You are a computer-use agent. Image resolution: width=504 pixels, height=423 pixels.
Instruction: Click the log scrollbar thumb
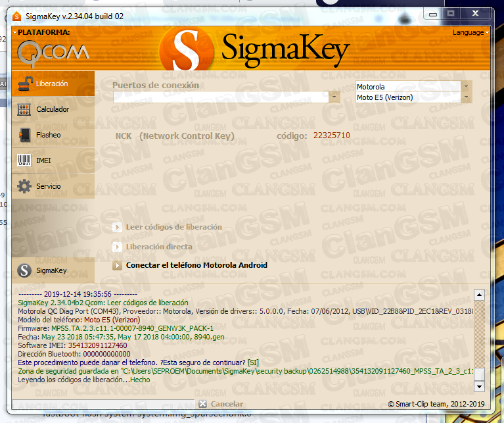pos(479,374)
